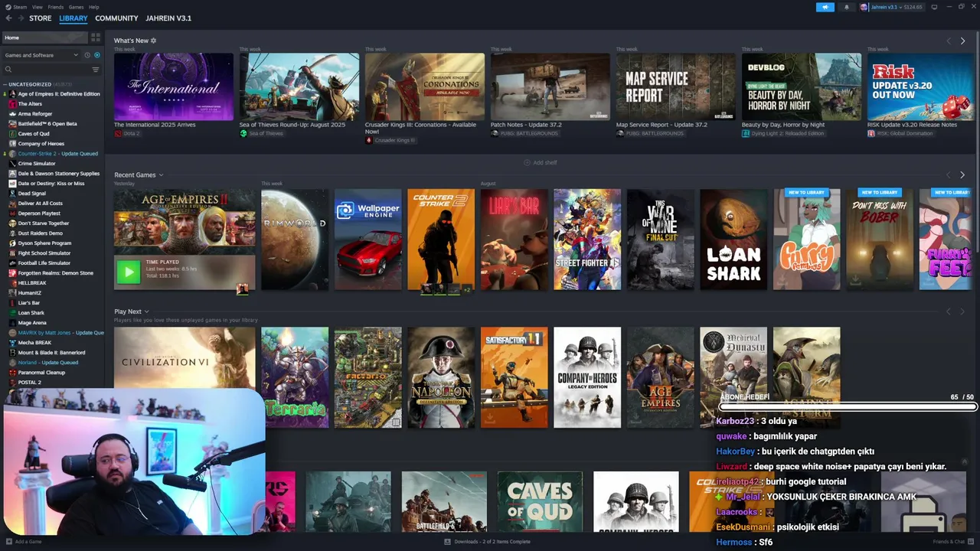
Task: Go forward with the forward arrow
Action: 21,18
